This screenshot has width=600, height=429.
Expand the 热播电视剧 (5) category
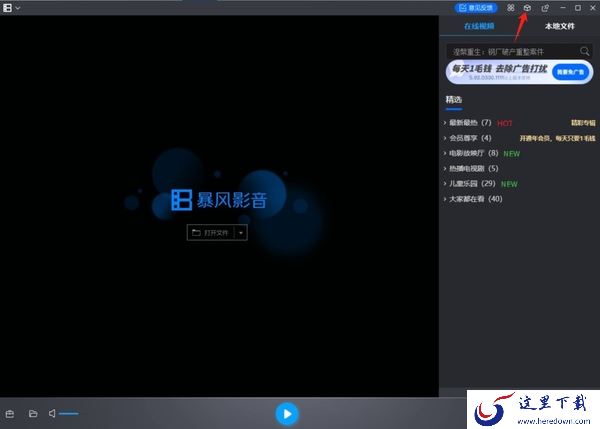pyautogui.click(x=473, y=168)
